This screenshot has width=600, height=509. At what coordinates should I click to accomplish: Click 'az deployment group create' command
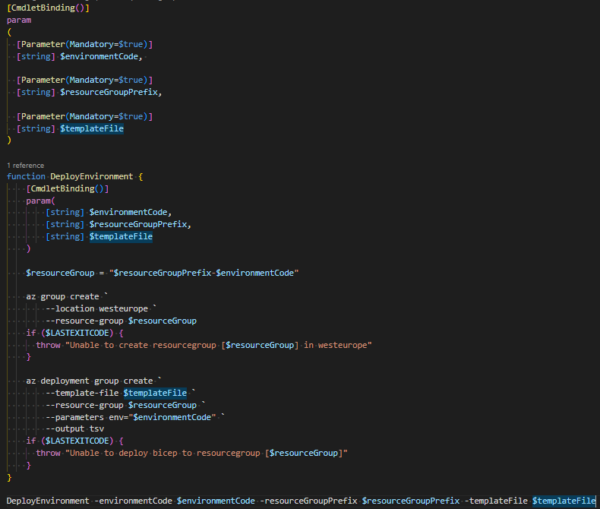89,381
